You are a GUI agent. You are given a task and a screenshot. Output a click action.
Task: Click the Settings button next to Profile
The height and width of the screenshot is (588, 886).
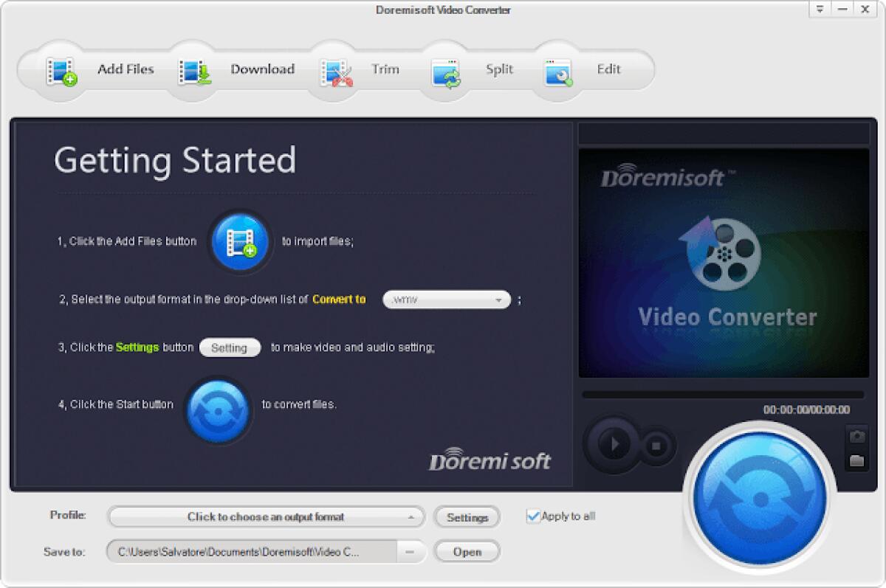pos(467,517)
